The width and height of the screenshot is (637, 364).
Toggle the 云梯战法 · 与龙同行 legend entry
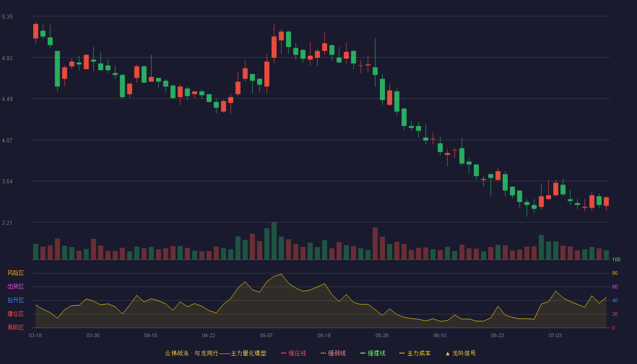[216, 353]
